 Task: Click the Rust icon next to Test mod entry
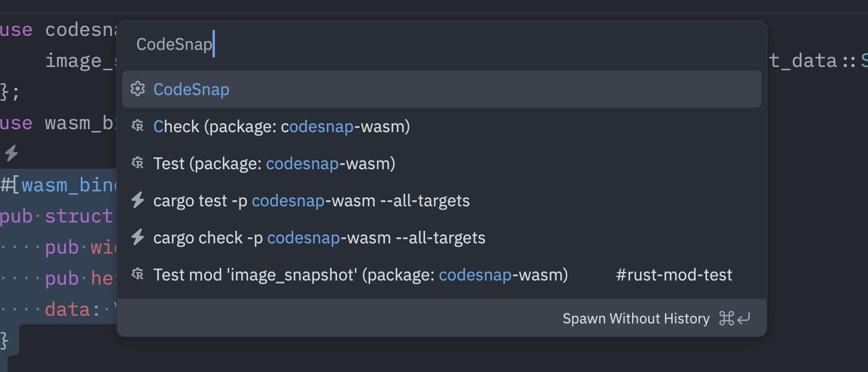pos(138,275)
